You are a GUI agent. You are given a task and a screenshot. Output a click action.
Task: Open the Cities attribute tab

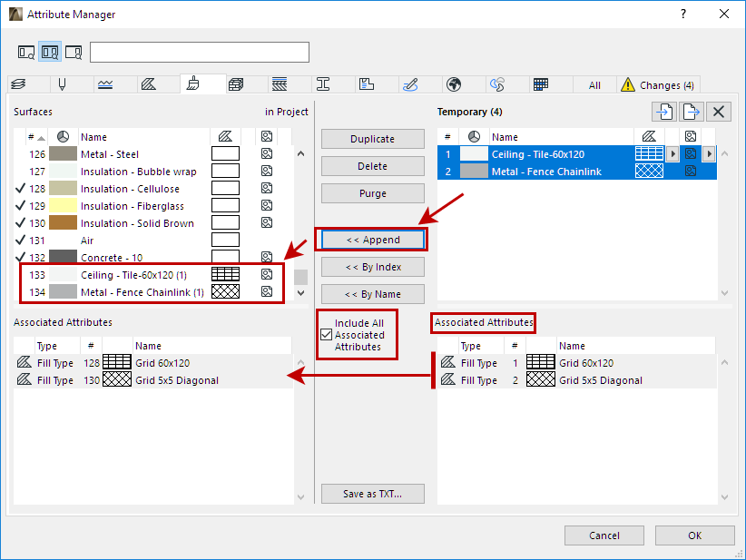pyautogui.click(x=454, y=84)
